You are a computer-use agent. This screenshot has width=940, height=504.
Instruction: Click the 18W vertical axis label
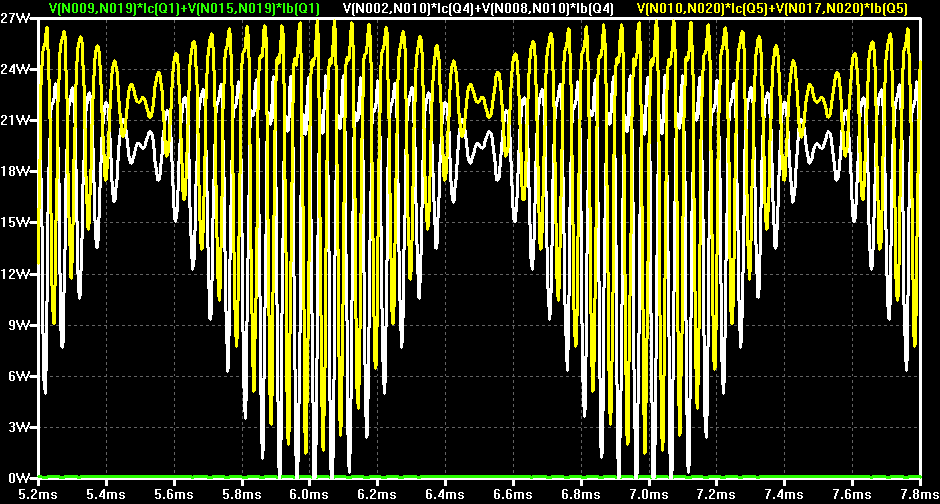[15, 171]
